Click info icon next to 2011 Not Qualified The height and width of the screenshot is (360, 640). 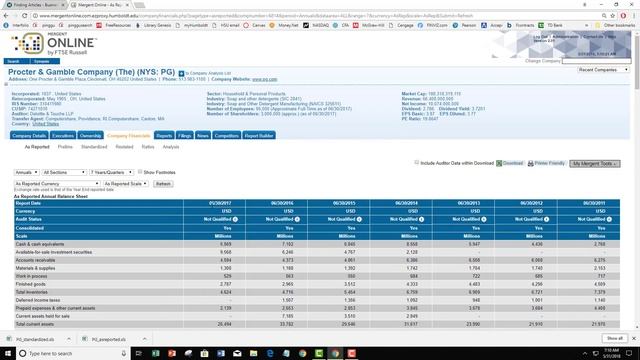(609, 220)
